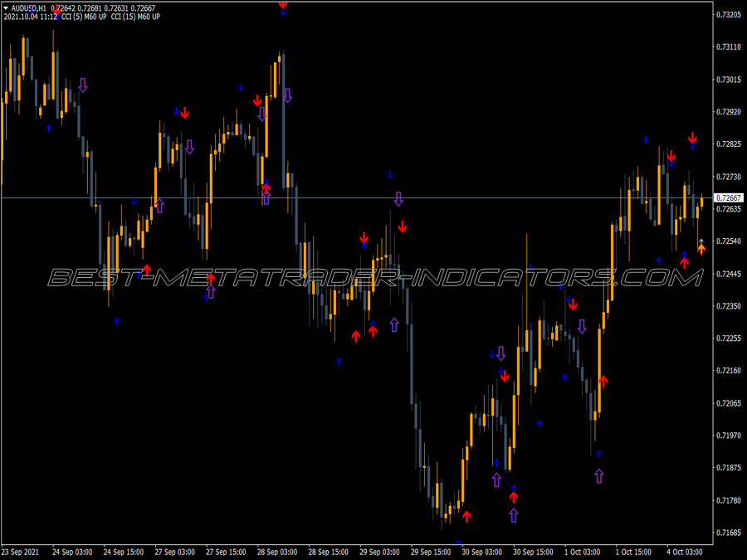Click the 28 Sep 15:00 time label
This screenshot has width=747, height=560.
pos(328,553)
